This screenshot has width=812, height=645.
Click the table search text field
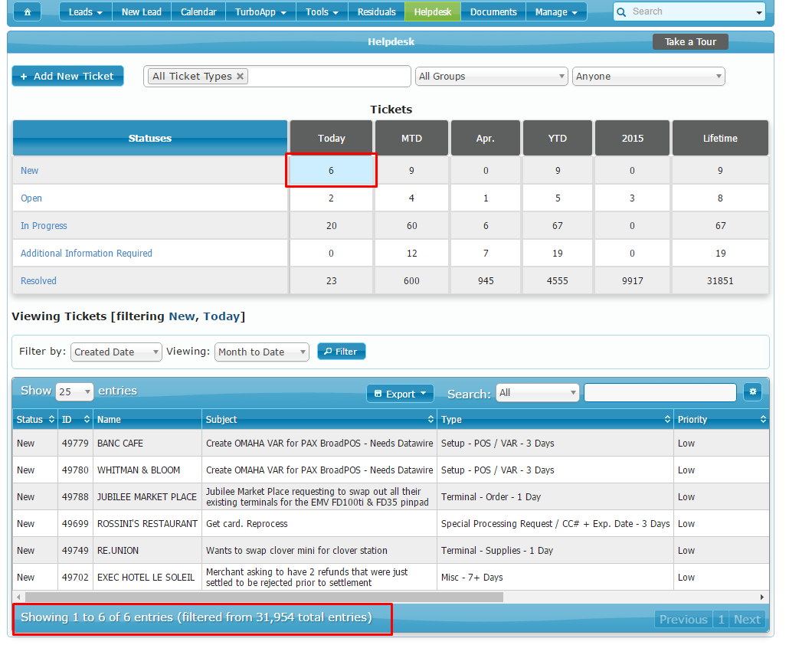(x=660, y=392)
